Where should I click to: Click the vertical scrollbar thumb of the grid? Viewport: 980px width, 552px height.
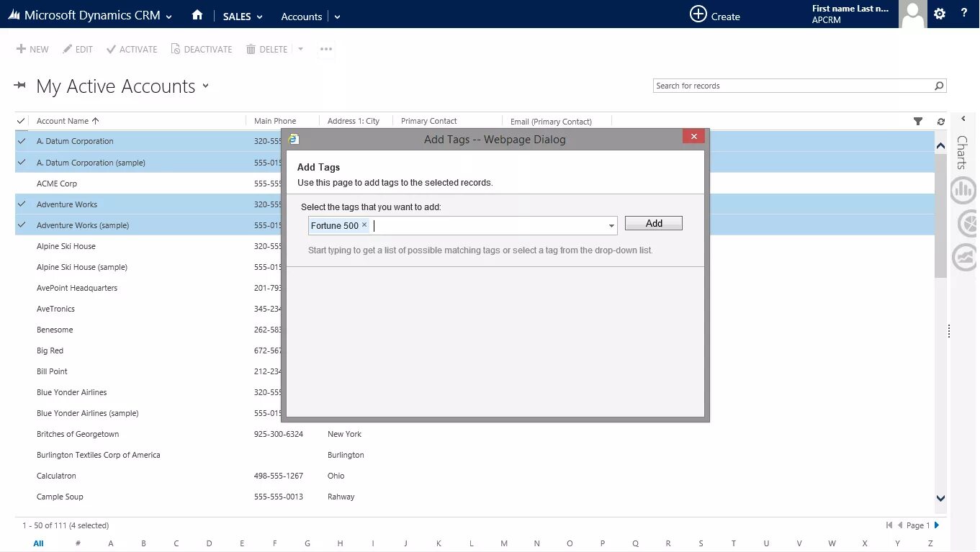[x=940, y=215]
